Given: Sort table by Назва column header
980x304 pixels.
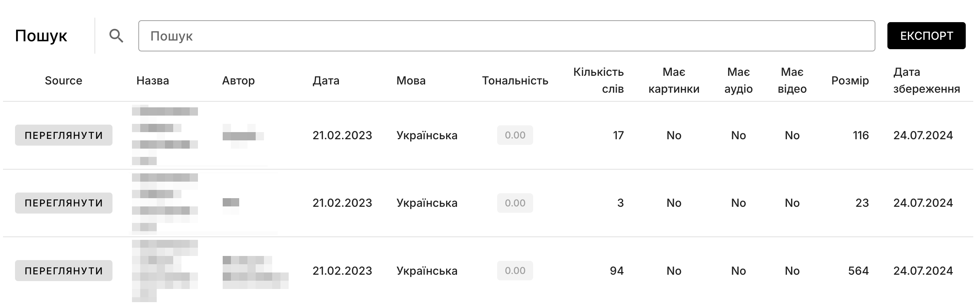Looking at the screenshot, I should point(153,80).
